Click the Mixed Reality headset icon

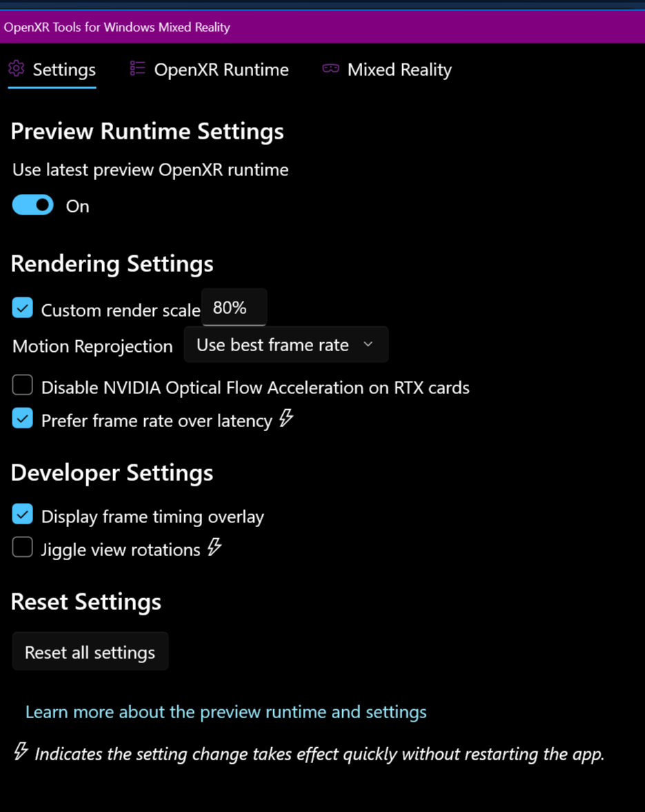coord(330,68)
